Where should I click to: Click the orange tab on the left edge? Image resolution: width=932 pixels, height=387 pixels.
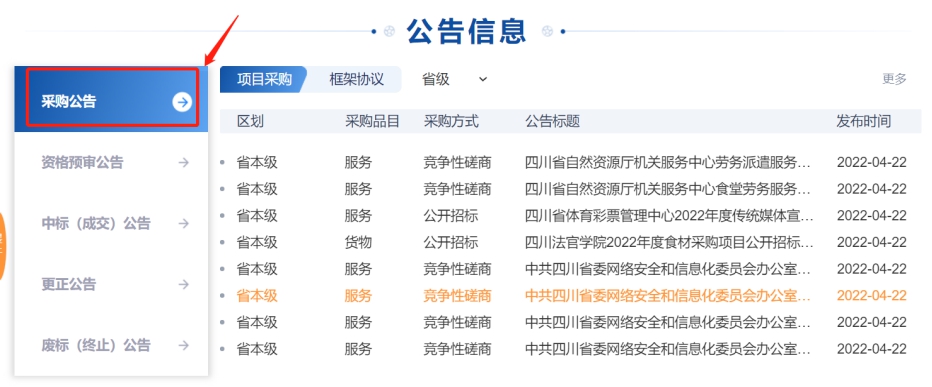2,245
